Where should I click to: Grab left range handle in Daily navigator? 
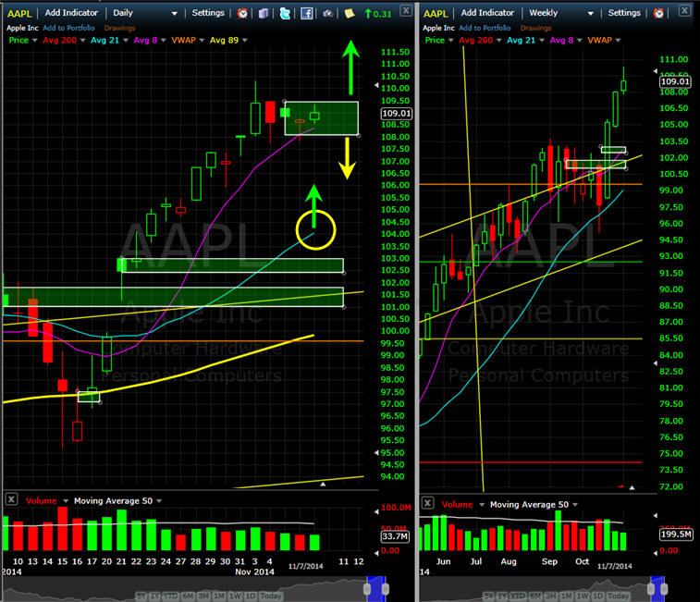click(x=367, y=589)
